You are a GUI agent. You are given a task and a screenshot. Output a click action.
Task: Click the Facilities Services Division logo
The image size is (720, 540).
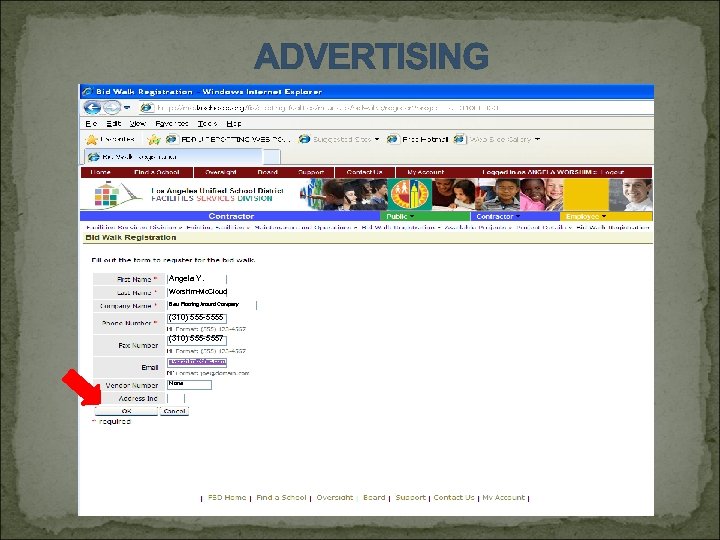(x=118, y=194)
